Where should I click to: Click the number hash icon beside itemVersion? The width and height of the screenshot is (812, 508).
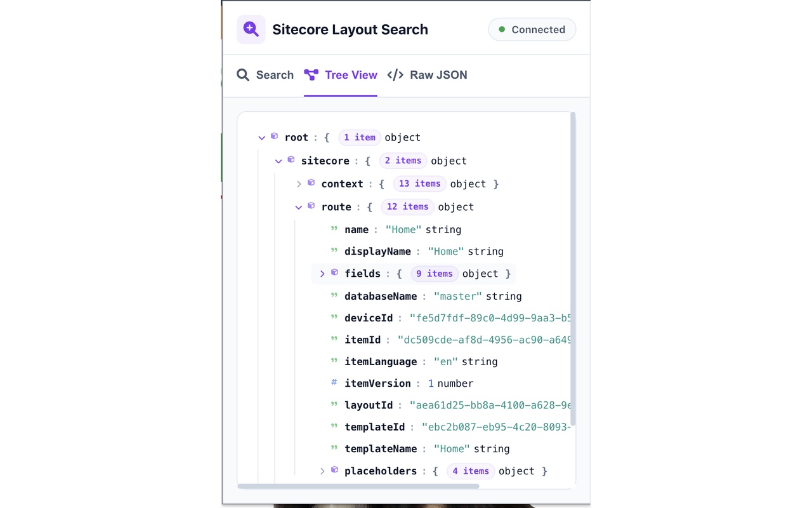334,382
